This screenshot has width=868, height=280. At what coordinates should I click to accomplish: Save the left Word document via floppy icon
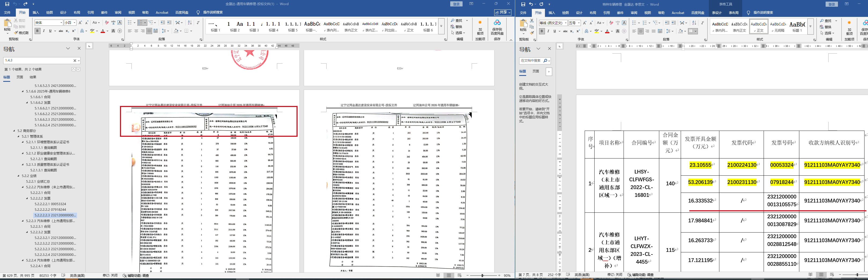tap(7, 4)
